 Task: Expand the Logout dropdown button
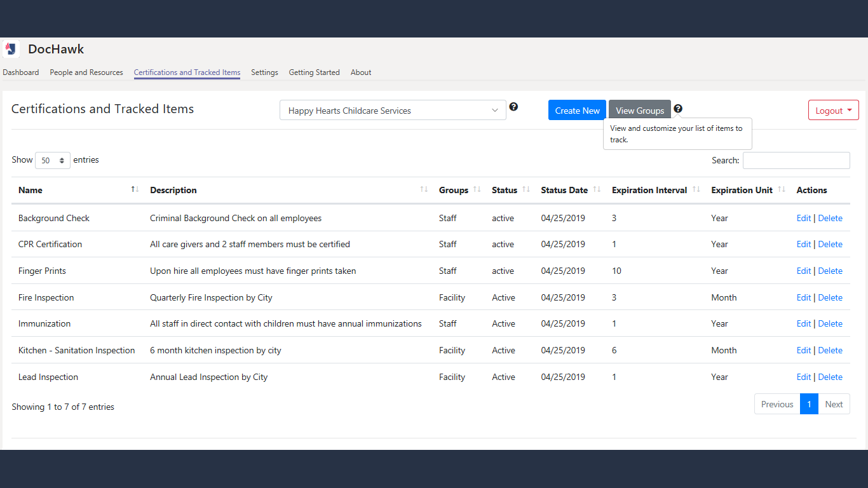[834, 110]
